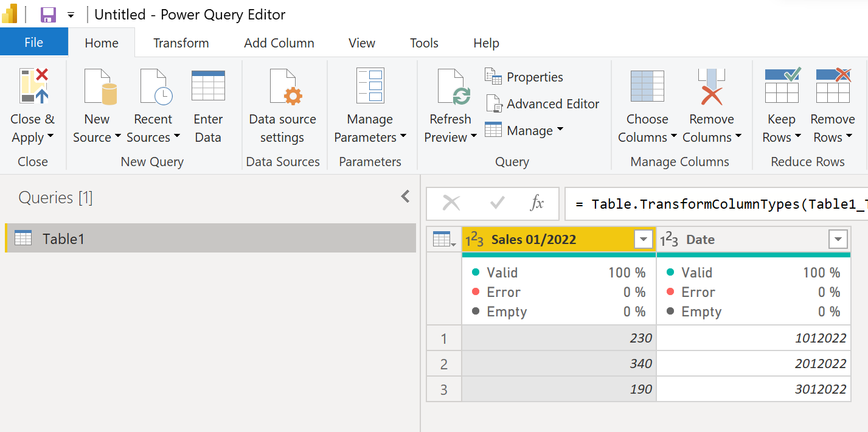Open Data source settings
868x432 pixels.
tap(283, 106)
